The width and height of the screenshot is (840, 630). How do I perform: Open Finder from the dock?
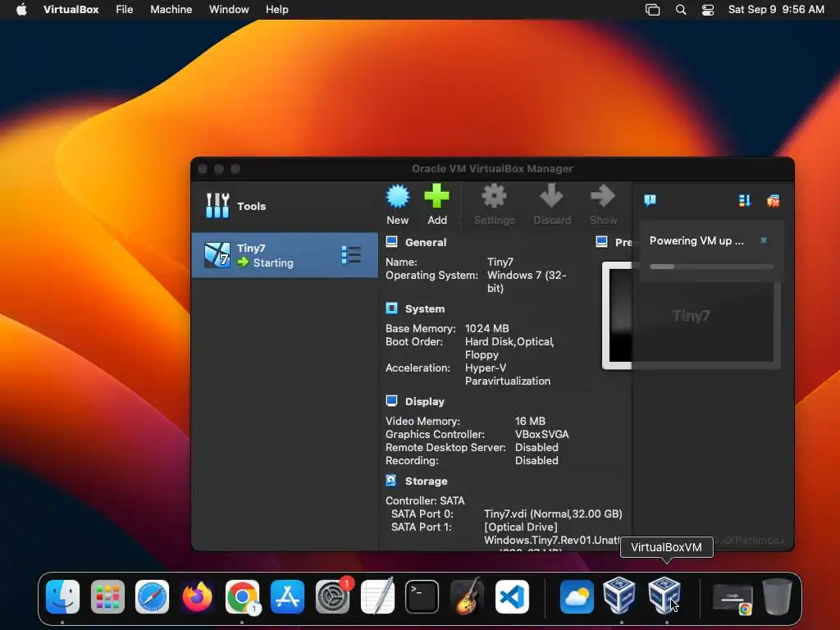pyautogui.click(x=62, y=596)
